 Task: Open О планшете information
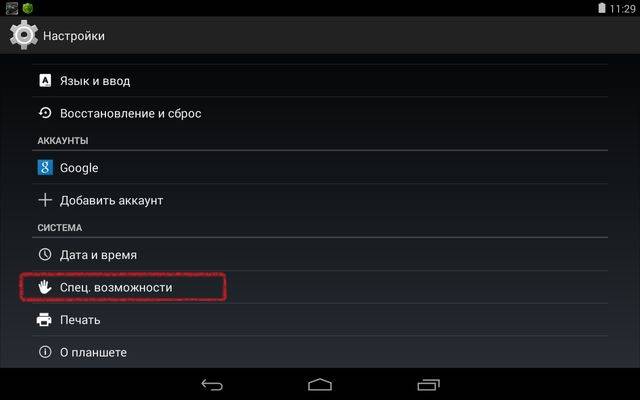click(320, 352)
